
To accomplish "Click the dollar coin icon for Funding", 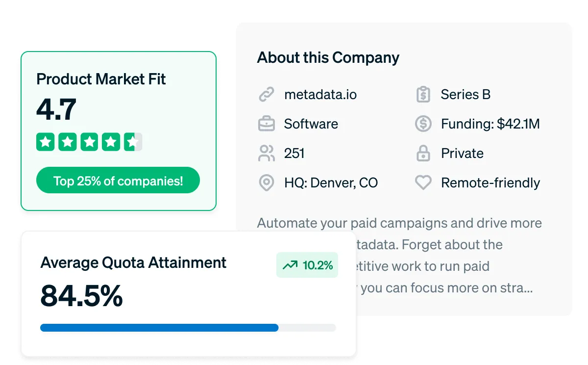I will (423, 124).
